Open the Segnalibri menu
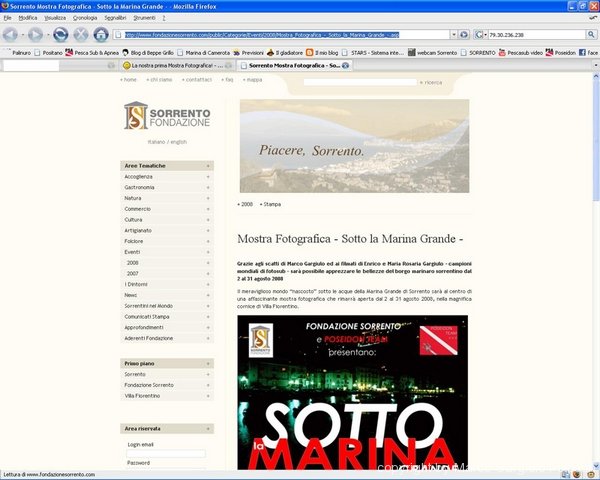The width and height of the screenshot is (600, 480). pos(115,18)
